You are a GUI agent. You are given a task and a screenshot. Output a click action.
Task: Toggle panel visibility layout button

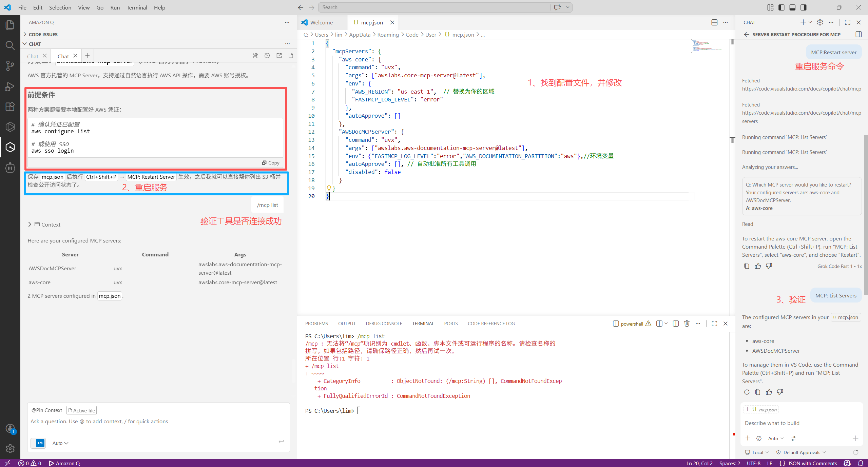point(792,7)
